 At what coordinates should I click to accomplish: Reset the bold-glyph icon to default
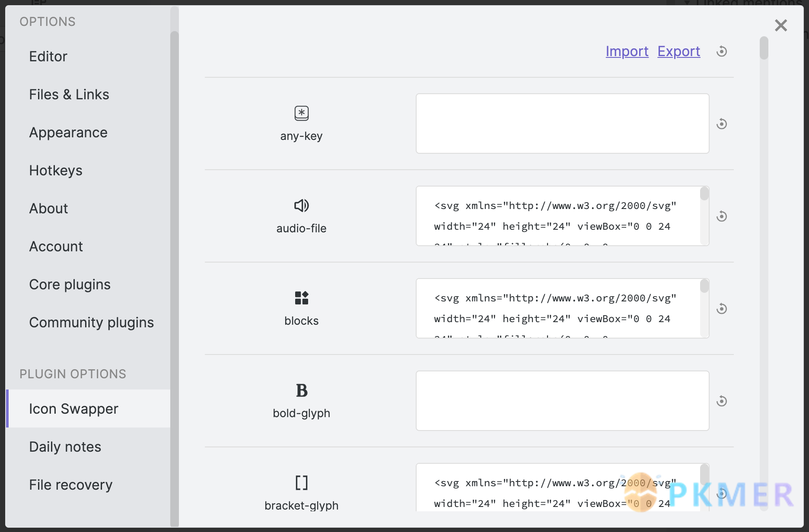pos(721,401)
